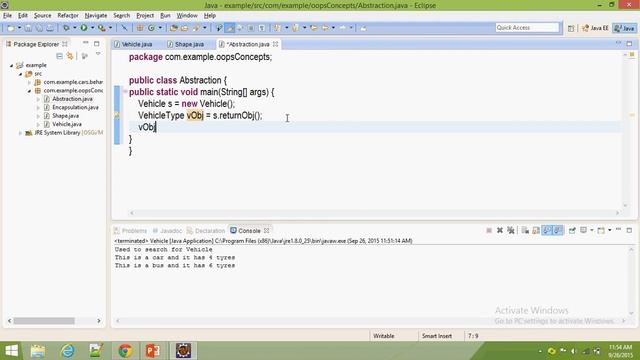Navigate Back to previous editor location
This screenshot has width=640, height=360.
tap(325, 28)
